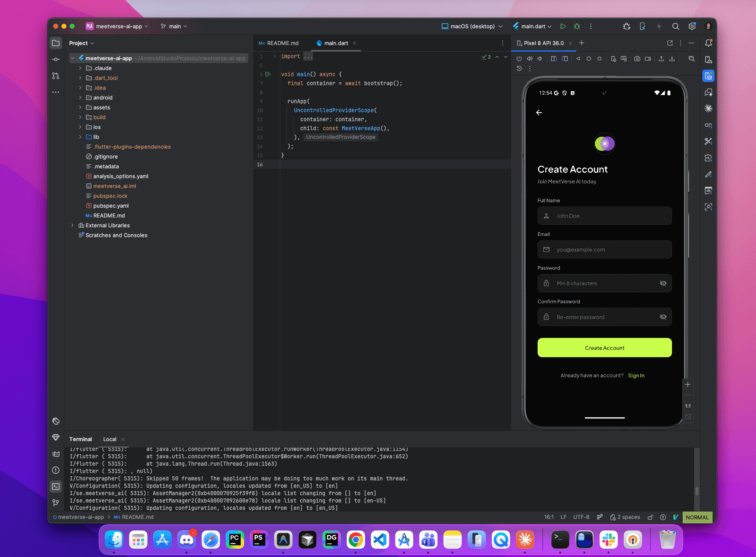This screenshot has width=756, height=557.
Task: Open the macOS (desktop) run target dropdown
Action: pyautogui.click(x=471, y=26)
